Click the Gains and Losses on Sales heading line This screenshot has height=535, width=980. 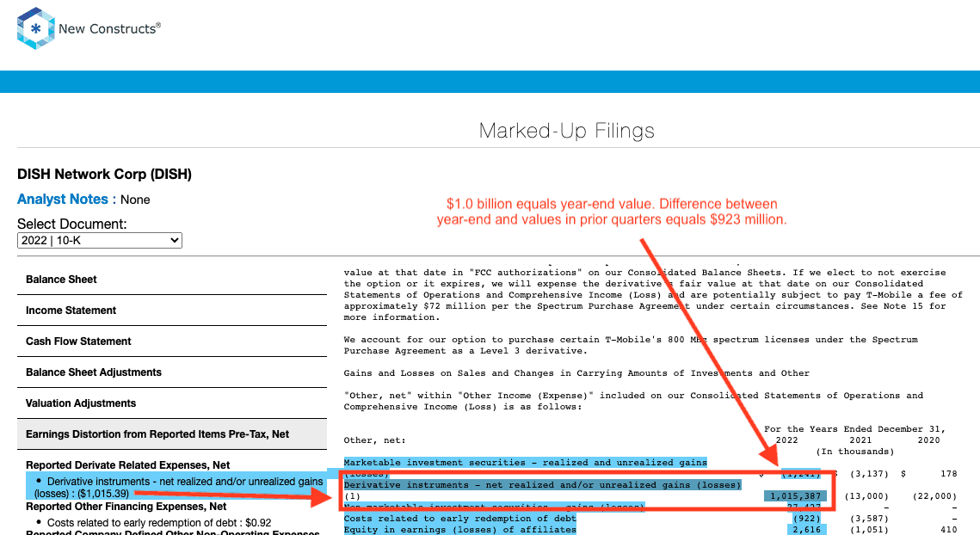click(x=576, y=373)
